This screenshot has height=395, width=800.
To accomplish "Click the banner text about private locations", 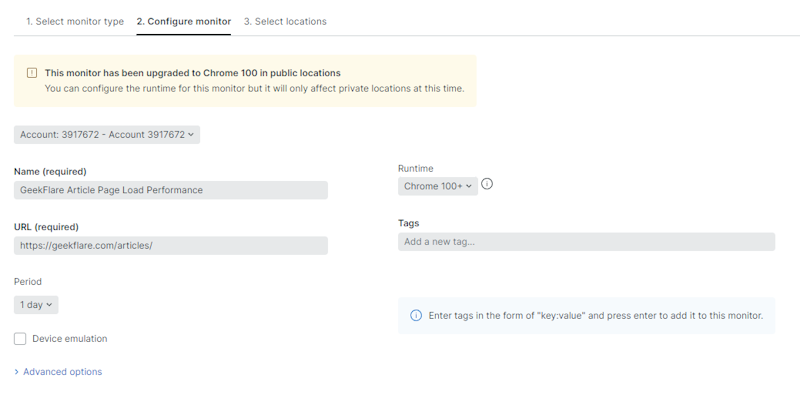I will tap(255, 88).
